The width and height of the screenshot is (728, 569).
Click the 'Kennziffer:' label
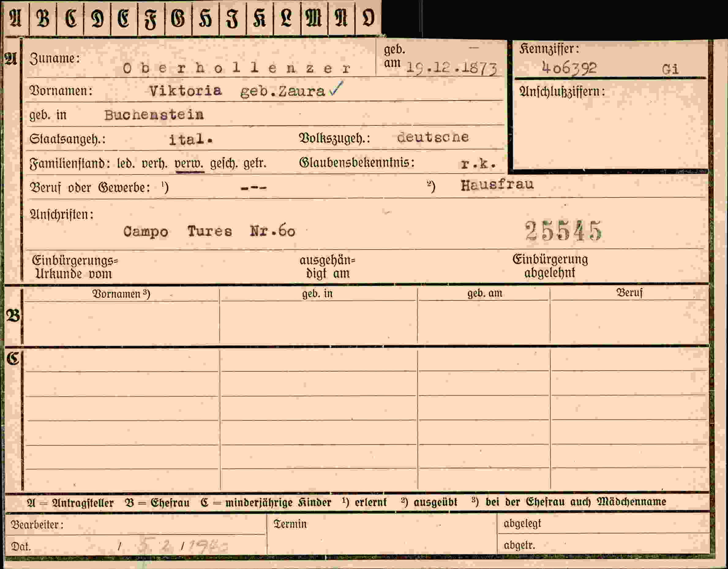549,49
